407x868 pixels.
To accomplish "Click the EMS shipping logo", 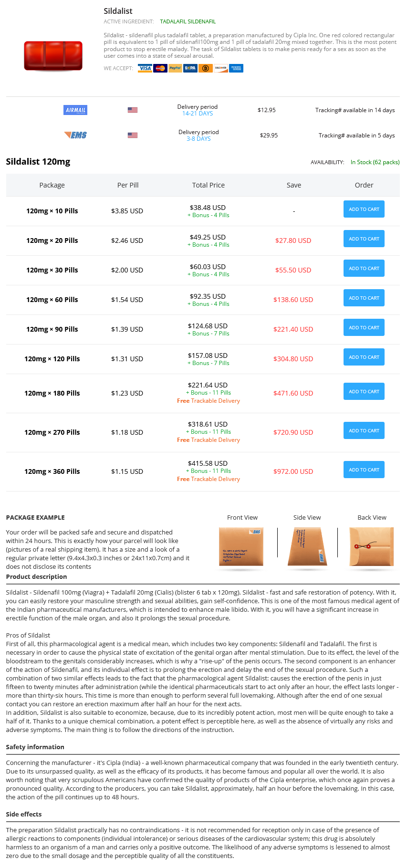I will tap(75, 136).
